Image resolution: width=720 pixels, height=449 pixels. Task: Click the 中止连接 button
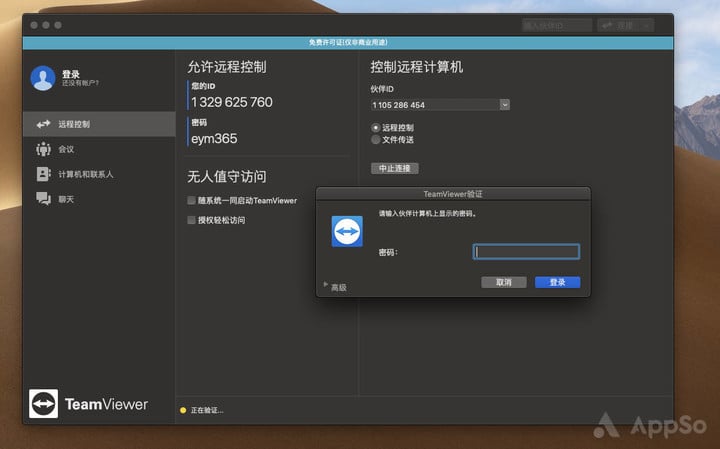point(394,168)
